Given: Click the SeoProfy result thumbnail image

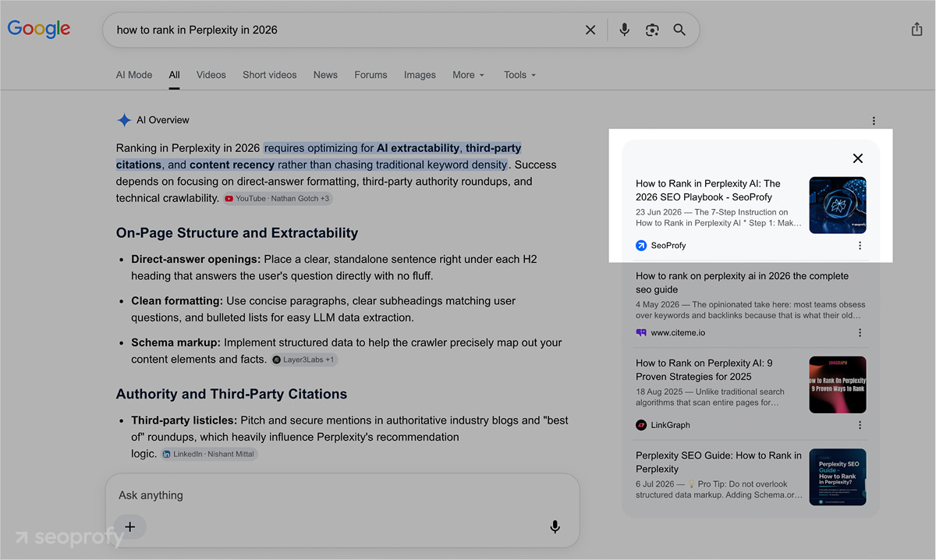Looking at the screenshot, I should click(838, 205).
